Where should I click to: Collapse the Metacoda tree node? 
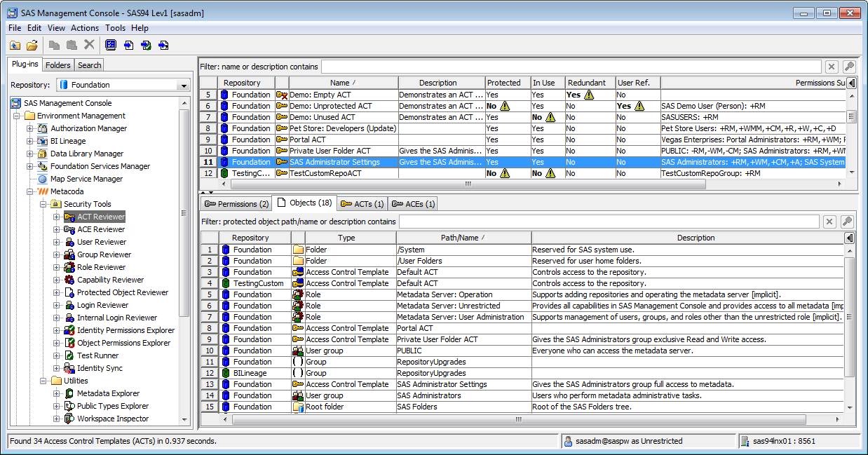pos(29,191)
